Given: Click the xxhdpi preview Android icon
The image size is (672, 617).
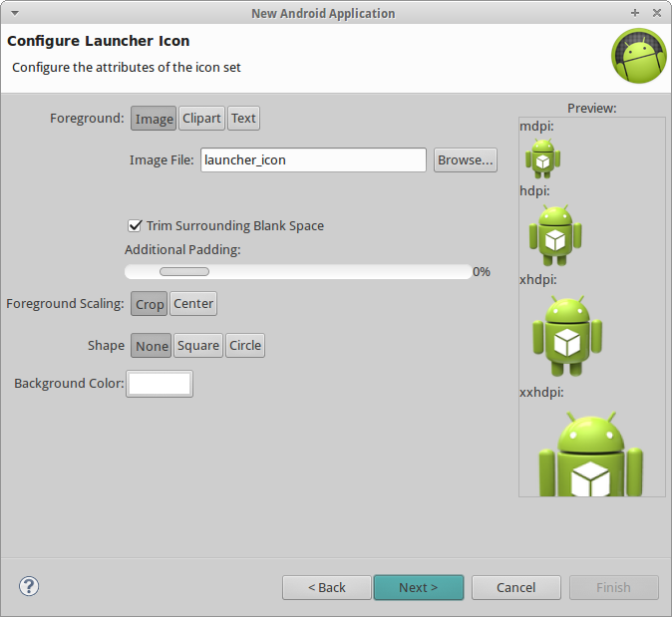Looking at the screenshot, I should point(590,455).
